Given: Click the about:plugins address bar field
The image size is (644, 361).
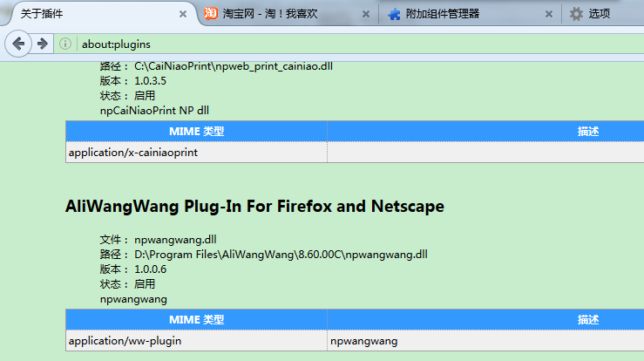Looking at the screenshot, I should coord(349,44).
